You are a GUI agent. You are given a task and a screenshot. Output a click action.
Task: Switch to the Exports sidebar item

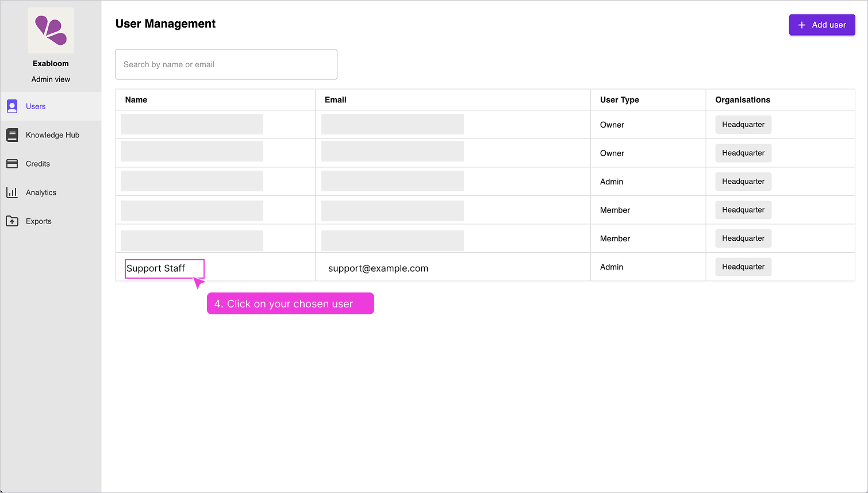click(39, 221)
